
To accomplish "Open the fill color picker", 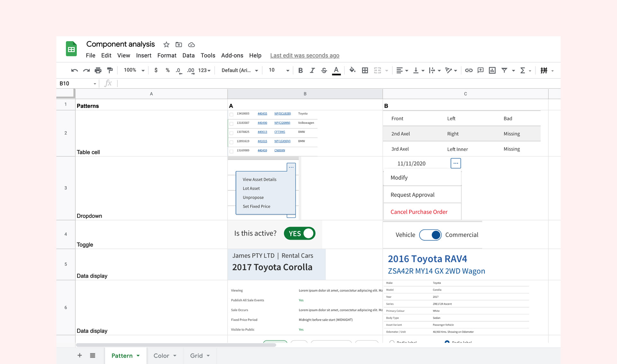I will pos(352,70).
